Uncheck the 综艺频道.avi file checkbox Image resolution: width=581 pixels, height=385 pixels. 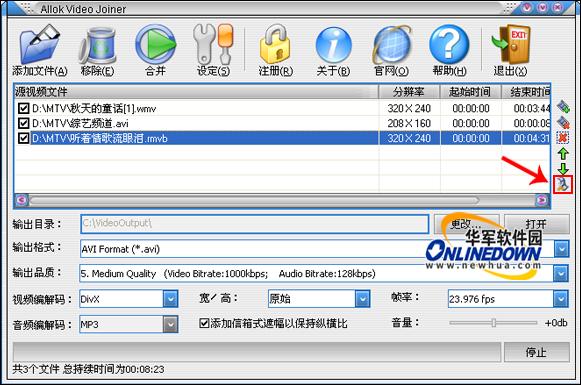[23, 123]
